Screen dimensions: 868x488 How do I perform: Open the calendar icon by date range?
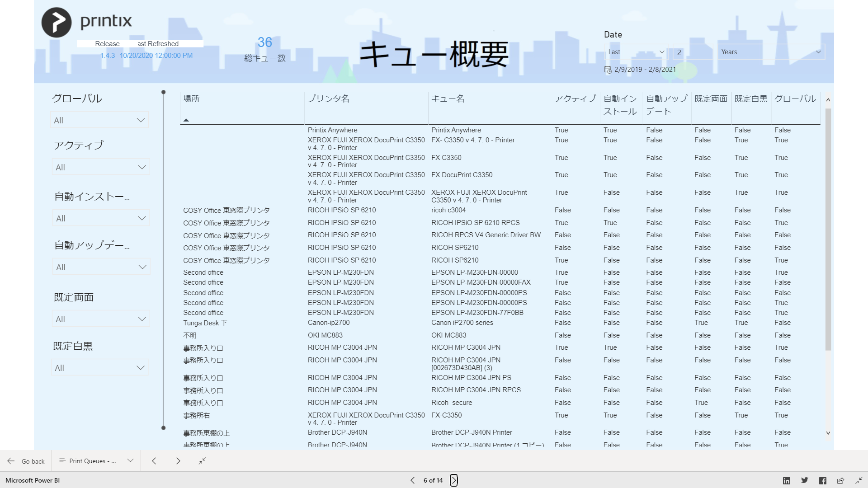pos(608,70)
